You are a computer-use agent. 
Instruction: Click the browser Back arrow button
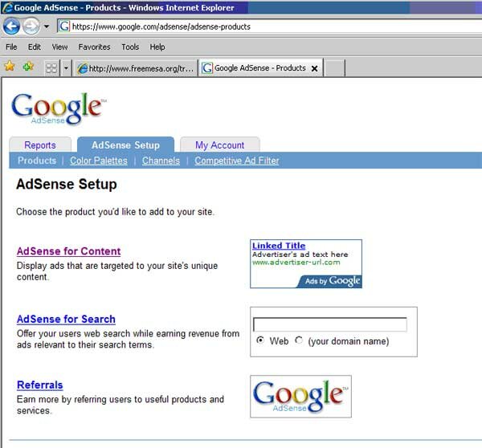pyautogui.click(x=12, y=26)
